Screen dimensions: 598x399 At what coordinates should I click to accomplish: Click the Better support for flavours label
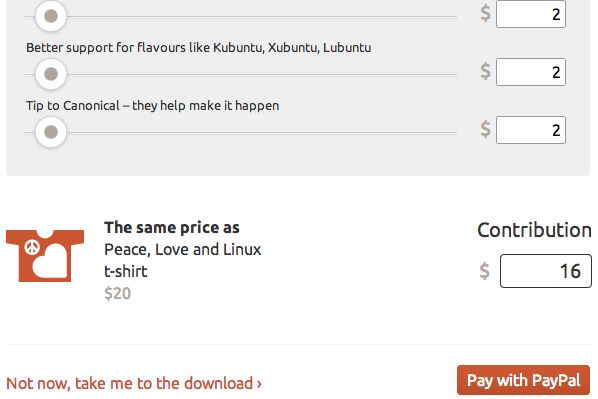pyautogui.click(x=198, y=48)
